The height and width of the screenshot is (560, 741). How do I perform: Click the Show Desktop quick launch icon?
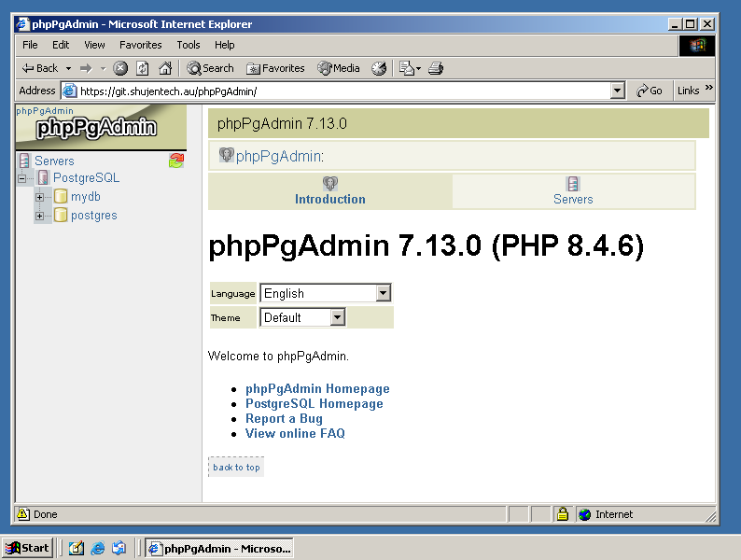coord(77,548)
